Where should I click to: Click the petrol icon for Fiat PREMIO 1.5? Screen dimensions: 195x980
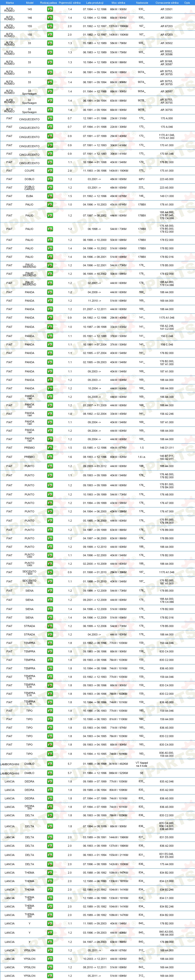(x=50, y=448)
